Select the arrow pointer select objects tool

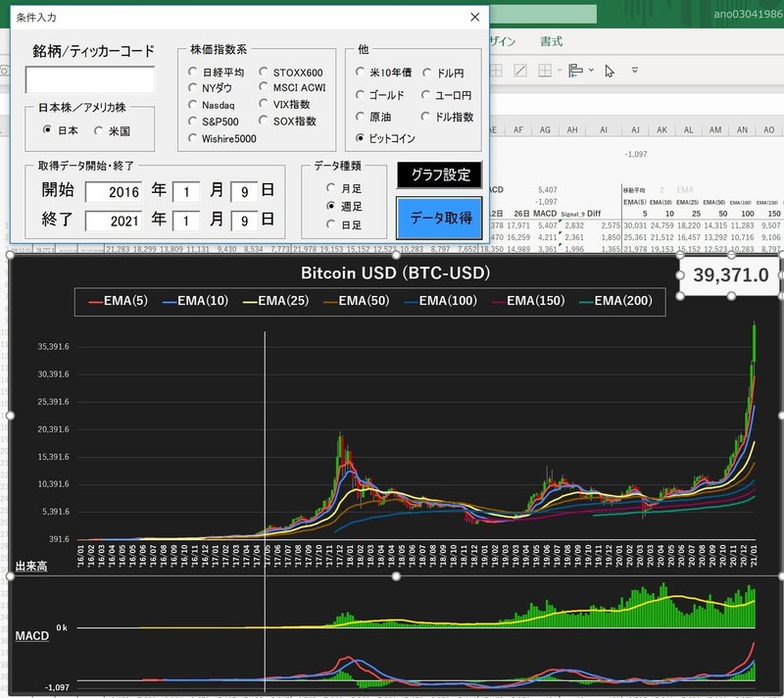[609, 71]
